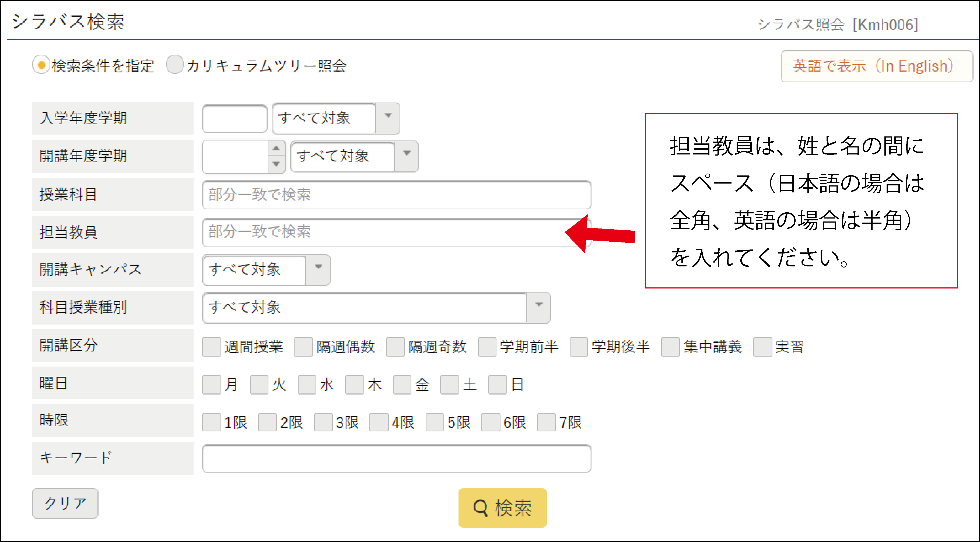
Task: Check the 3限 period checkbox
Action: pos(323,422)
